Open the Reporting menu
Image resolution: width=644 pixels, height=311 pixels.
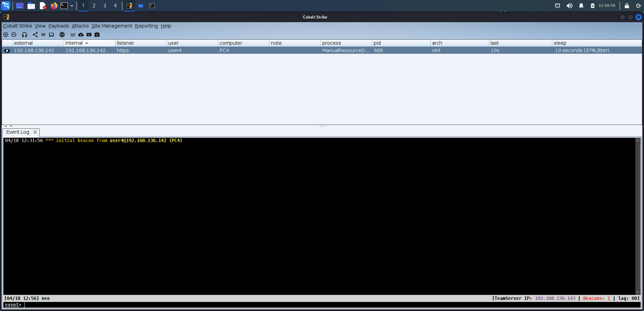point(146,26)
